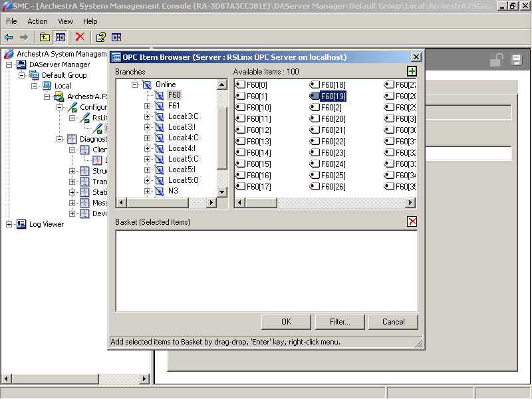Expand the Log Viewer tree node
This screenshot has width=532, height=399.
[9, 224]
